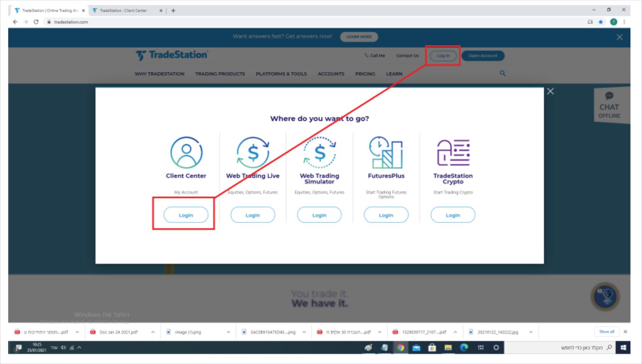Click the TradeStation logo

click(x=172, y=55)
